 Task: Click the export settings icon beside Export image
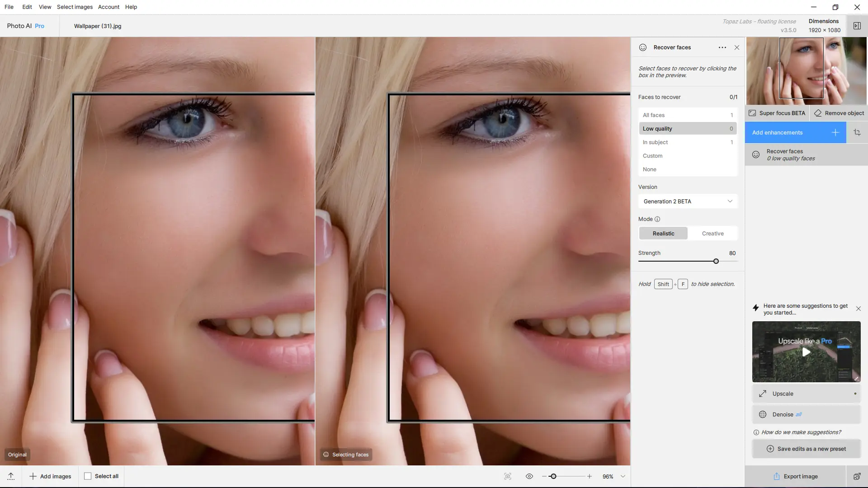[857, 476]
